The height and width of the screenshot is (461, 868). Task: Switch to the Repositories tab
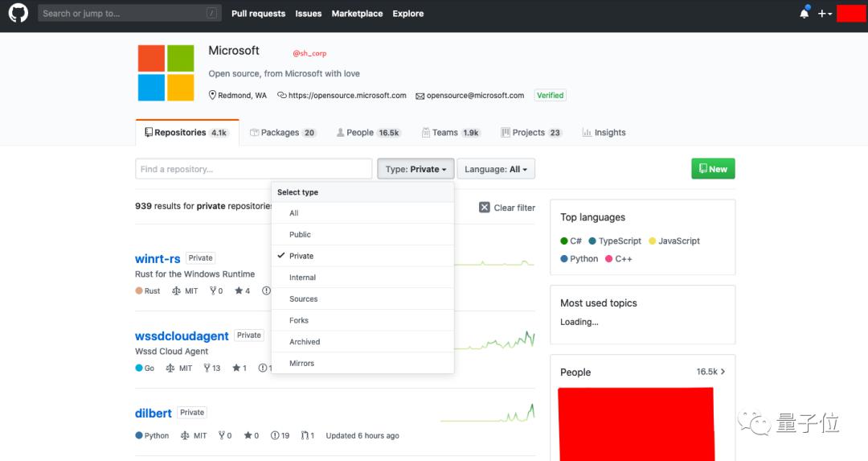(x=187, y=133)
